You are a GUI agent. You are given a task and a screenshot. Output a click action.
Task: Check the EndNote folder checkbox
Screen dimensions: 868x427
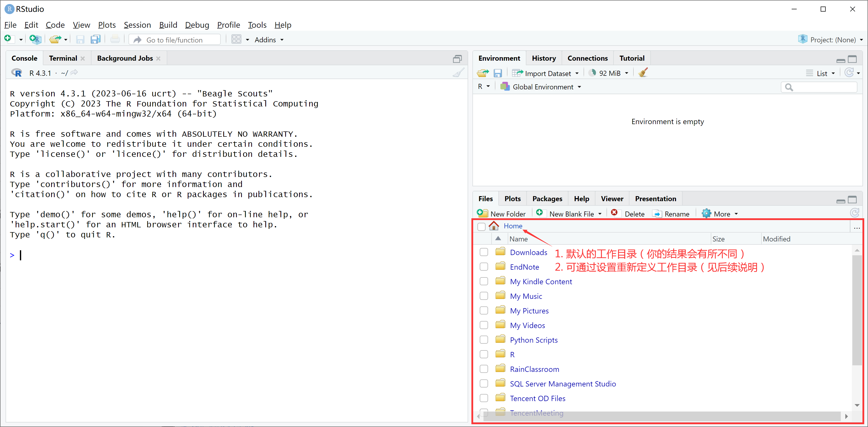click(484, 267)
